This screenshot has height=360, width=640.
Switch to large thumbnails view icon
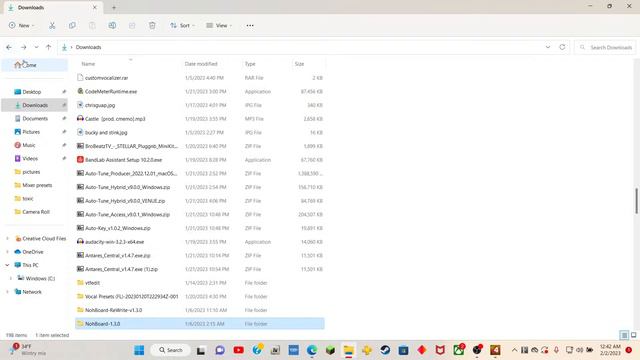634,335
